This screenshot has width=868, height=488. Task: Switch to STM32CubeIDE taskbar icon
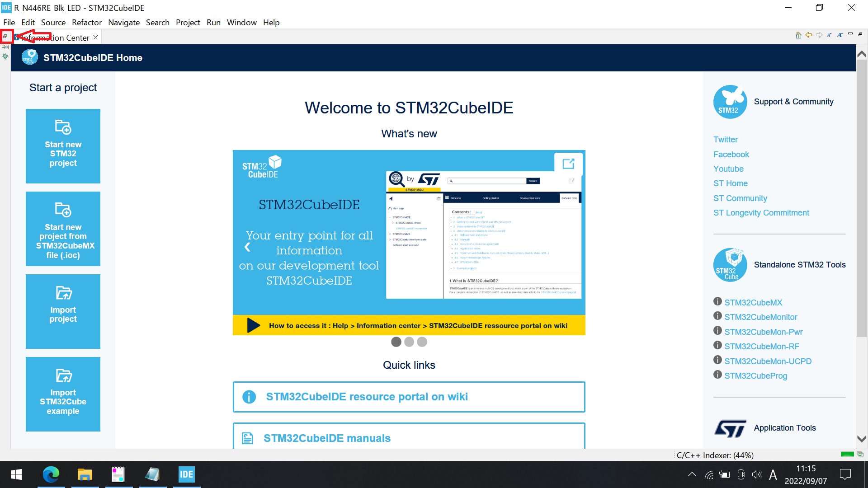(186, 474)
